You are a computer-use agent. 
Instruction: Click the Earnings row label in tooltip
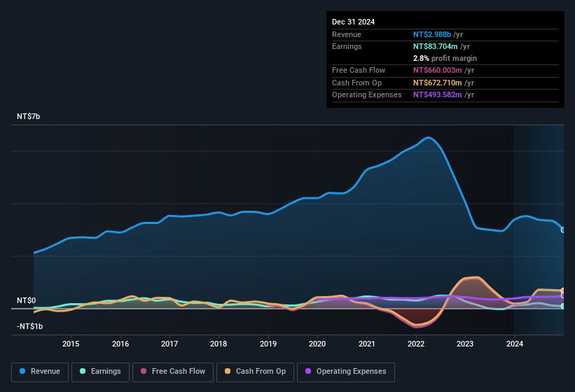[347, 46]
